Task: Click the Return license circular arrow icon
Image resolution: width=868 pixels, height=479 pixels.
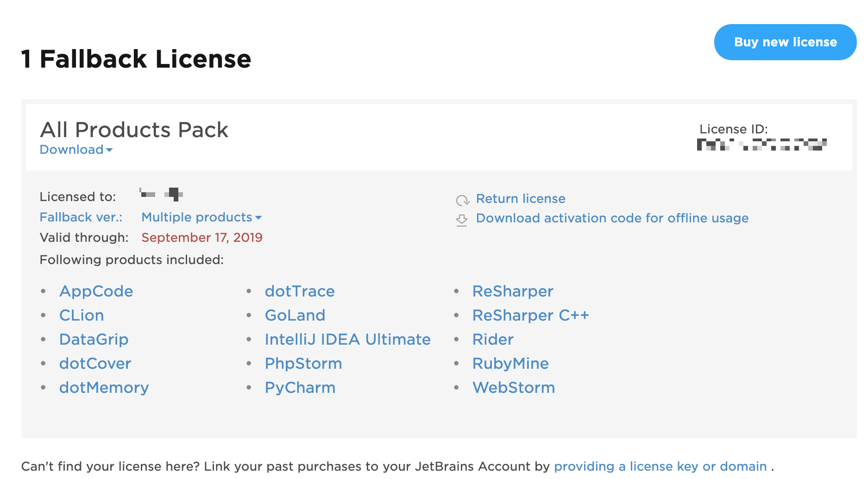Action: tap(462, 200)
